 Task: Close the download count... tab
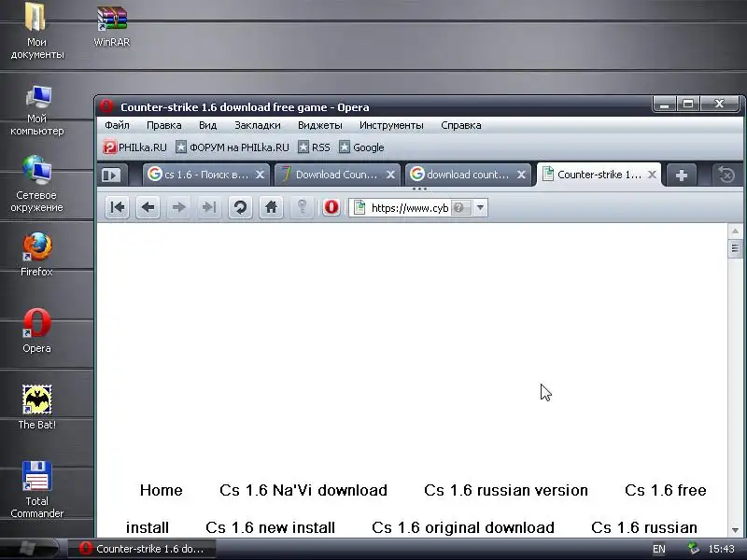(522, 175)
